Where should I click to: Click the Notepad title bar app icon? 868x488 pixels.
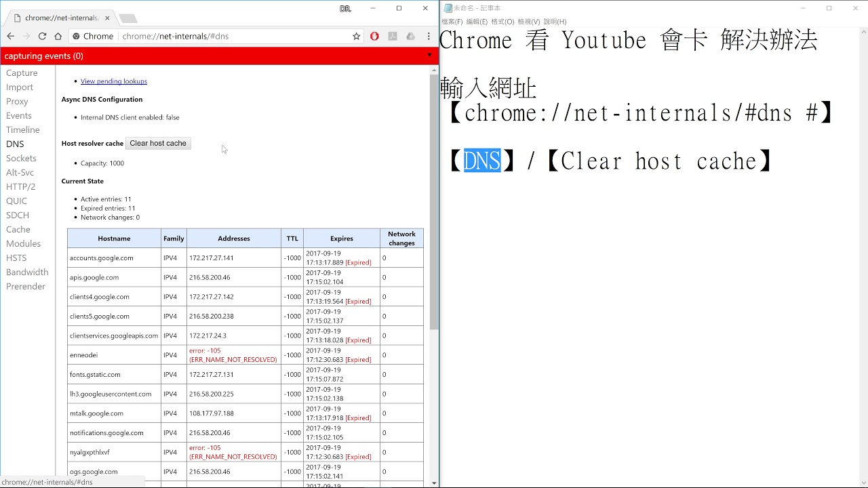(x=448, y=8)
